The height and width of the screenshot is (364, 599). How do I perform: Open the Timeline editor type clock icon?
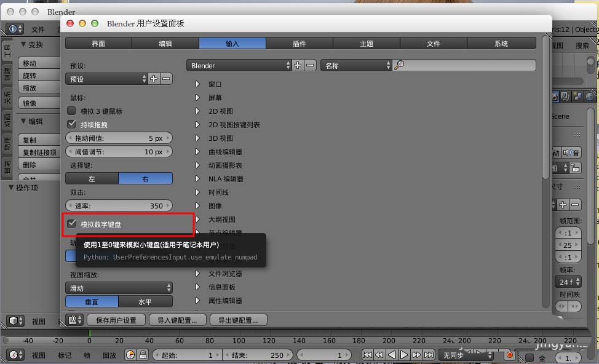[15, 355]
